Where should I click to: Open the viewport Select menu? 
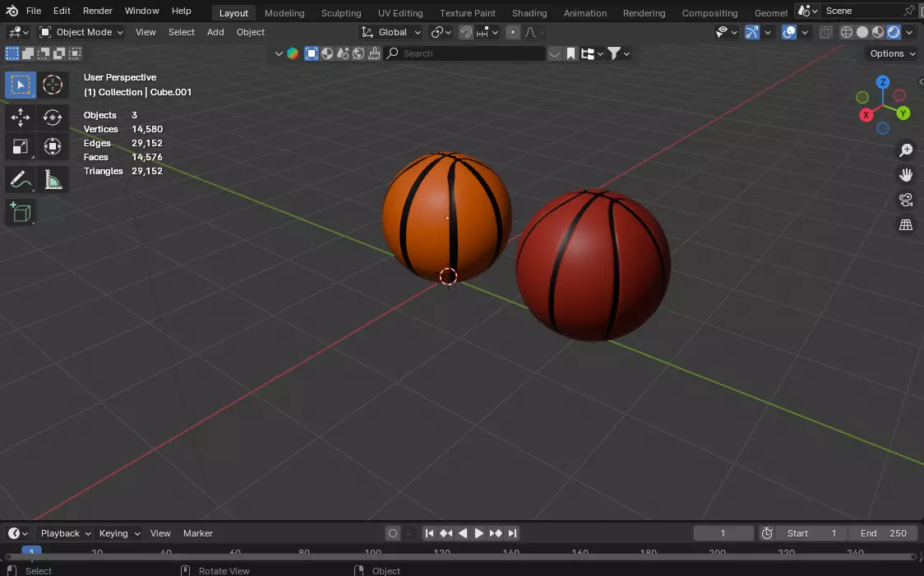pyautogui.click(x=181, y=32)
